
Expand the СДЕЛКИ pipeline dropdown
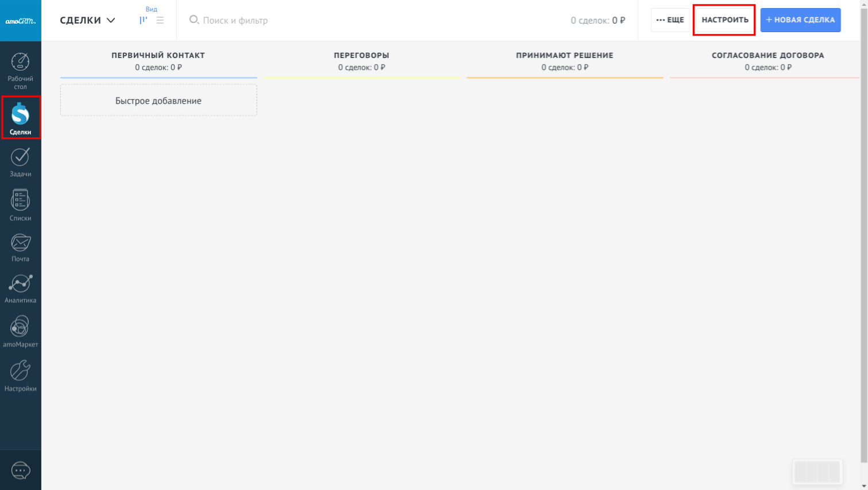[x=87, y=20]
